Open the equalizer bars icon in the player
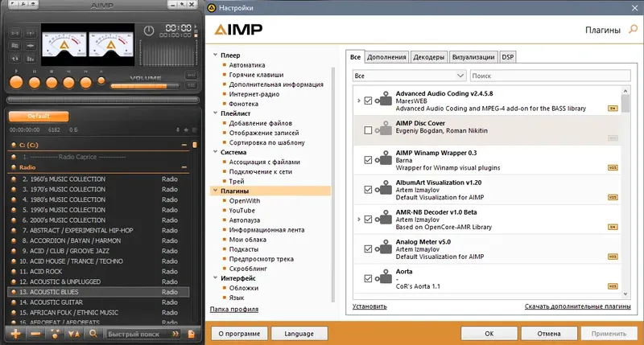This screenshot has width=644, height=345. coord(31,58)
